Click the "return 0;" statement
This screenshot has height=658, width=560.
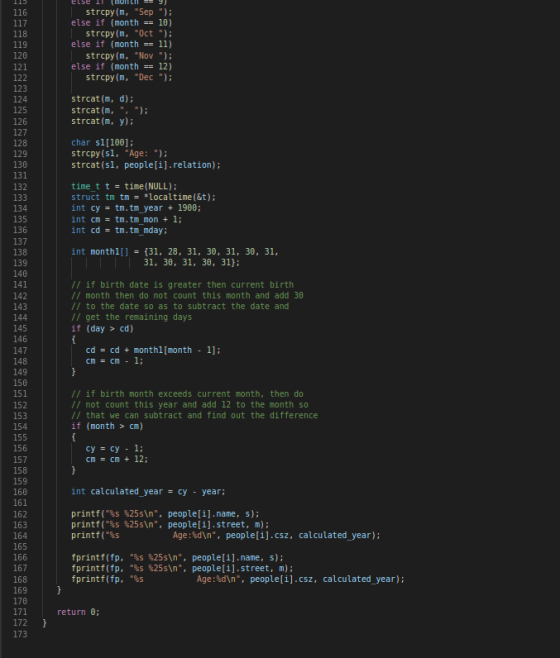point(78,612)
